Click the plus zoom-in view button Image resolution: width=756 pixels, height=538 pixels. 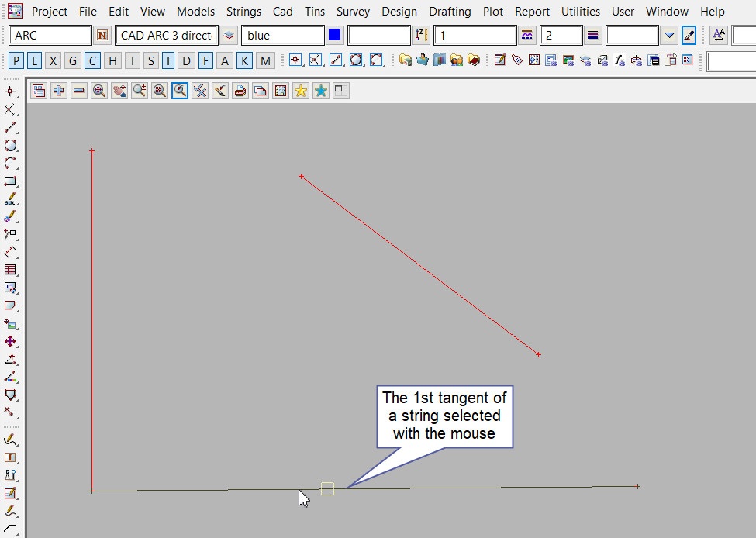point(59,91)
